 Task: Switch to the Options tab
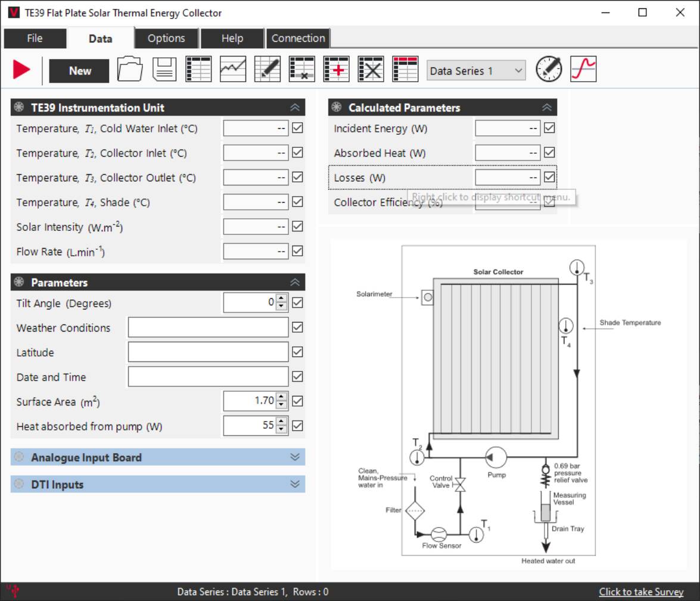coord(166,38)
